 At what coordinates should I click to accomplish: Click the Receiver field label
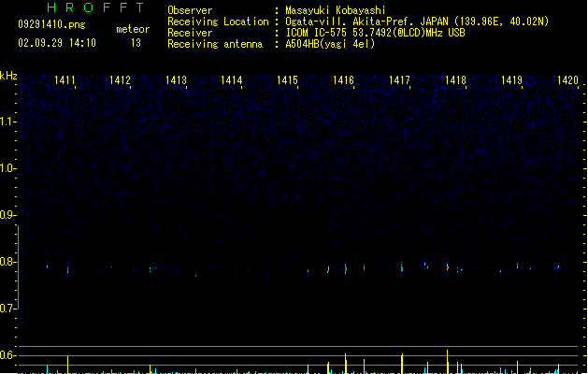click(190, 33)
